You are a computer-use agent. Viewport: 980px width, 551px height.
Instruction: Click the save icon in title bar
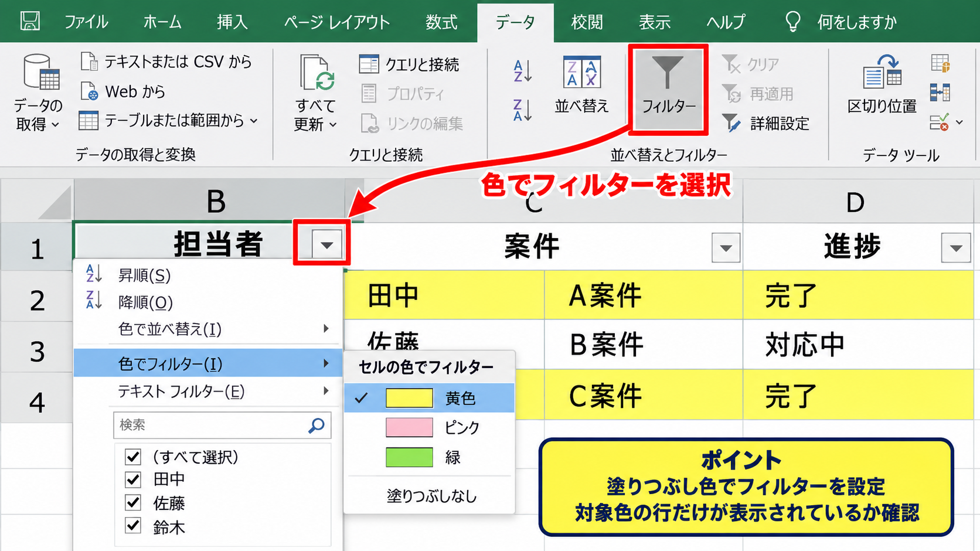tap(30, 21)
